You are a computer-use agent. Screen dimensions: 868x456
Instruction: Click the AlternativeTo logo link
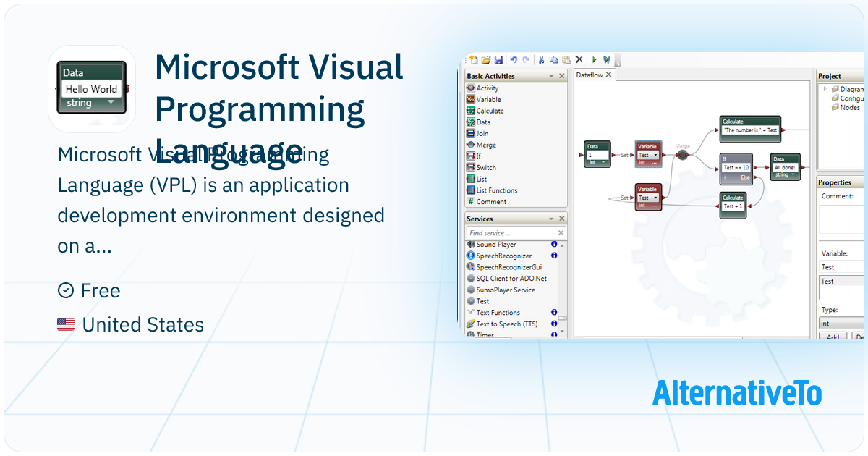point(736,392)
